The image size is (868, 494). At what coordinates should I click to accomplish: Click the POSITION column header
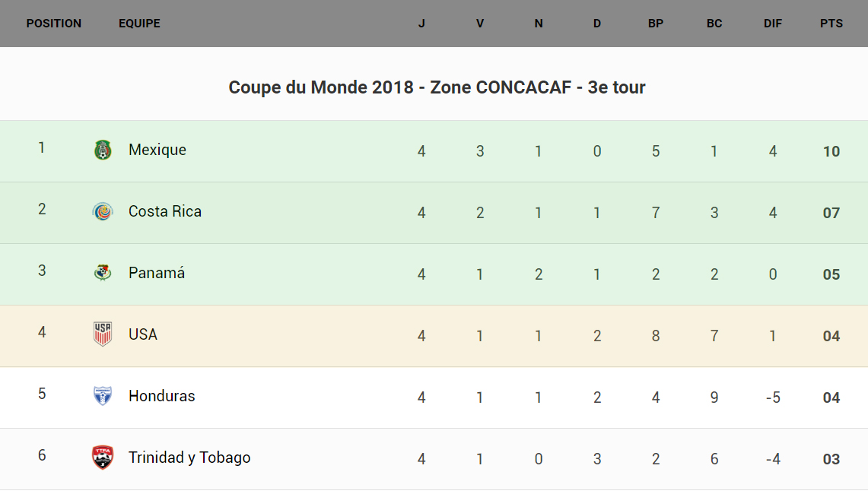pyautogui.click(x=54, y=24)
